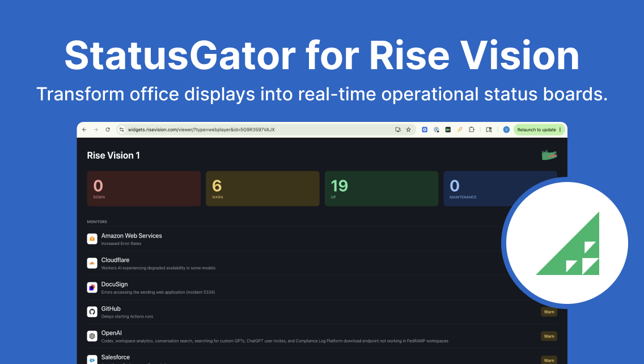
Task: Click the GitHub octocat icon
Action: point(92,312)
